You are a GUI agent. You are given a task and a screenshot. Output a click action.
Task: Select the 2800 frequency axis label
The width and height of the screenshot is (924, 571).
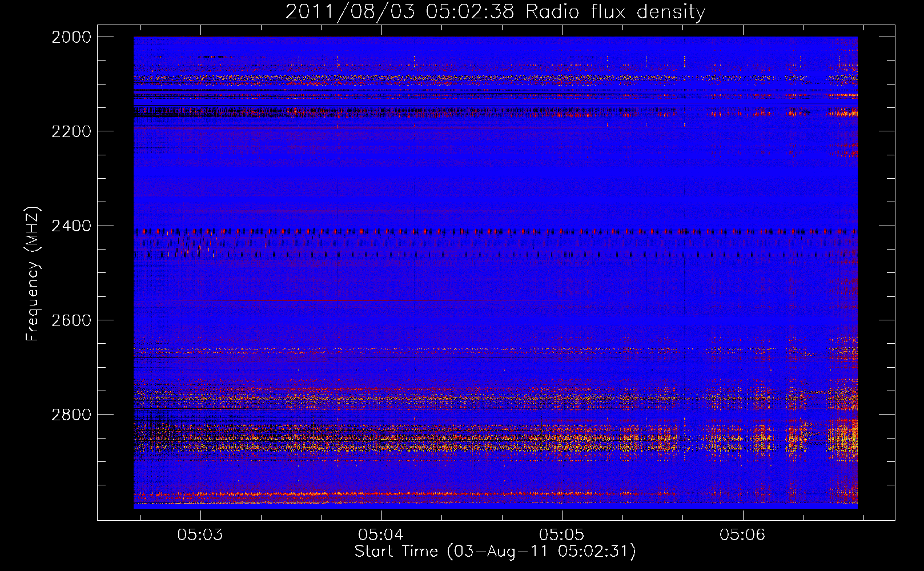coord(71,415)
